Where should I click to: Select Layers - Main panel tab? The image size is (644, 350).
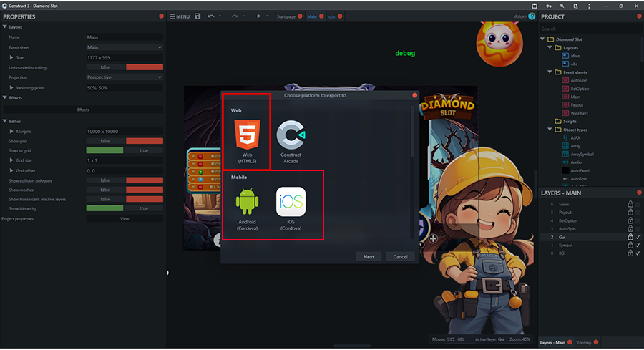[x=552, y=343]
